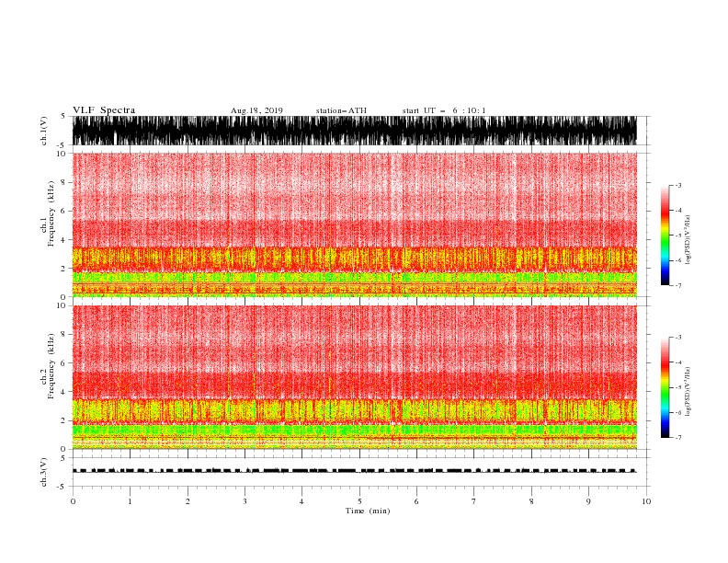Select the date text "Aug.18, 2019"

tap(256, 110)
